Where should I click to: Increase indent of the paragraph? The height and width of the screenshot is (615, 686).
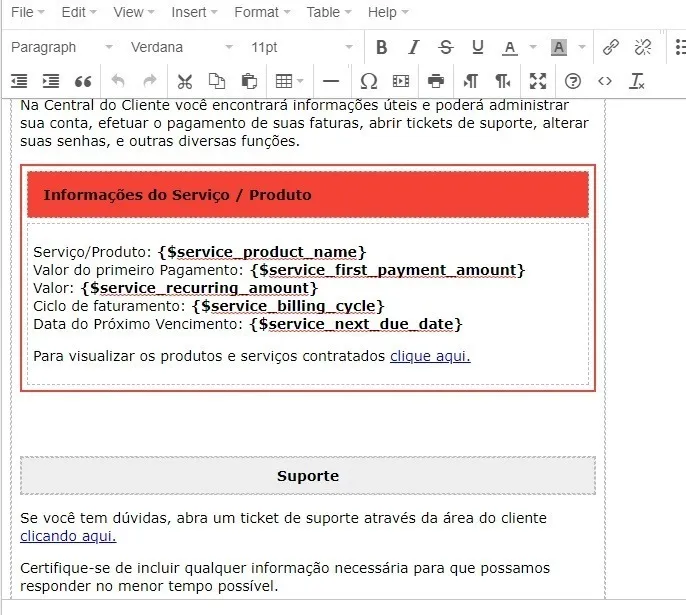pyautogui.click(x=51, y=81)
